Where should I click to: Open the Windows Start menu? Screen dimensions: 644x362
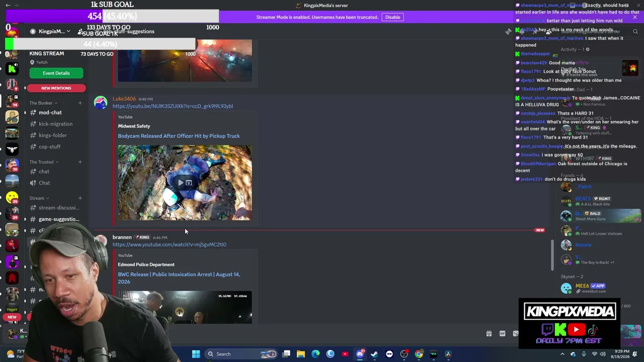point(196,354)
